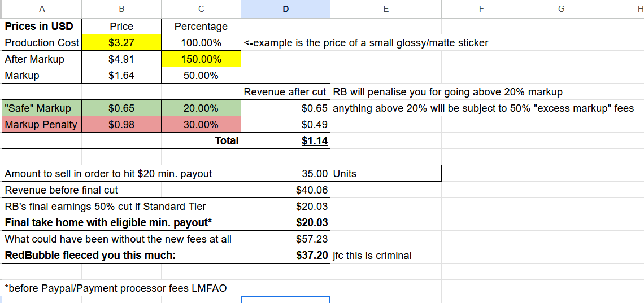Select the 'Markup' label cell
Image resolution: width=644 pixels, height=303 pixels.
point(41,76)
